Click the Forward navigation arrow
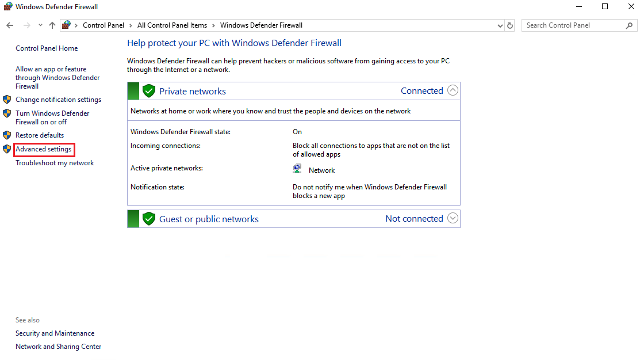644x361 pixels. coord(26,25)
